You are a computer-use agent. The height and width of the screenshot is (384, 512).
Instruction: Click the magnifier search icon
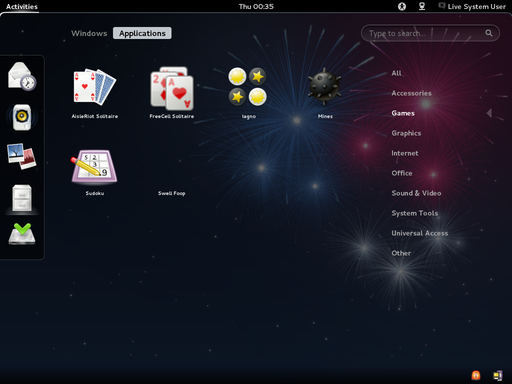pyautogui.click(x=489, y=33)
